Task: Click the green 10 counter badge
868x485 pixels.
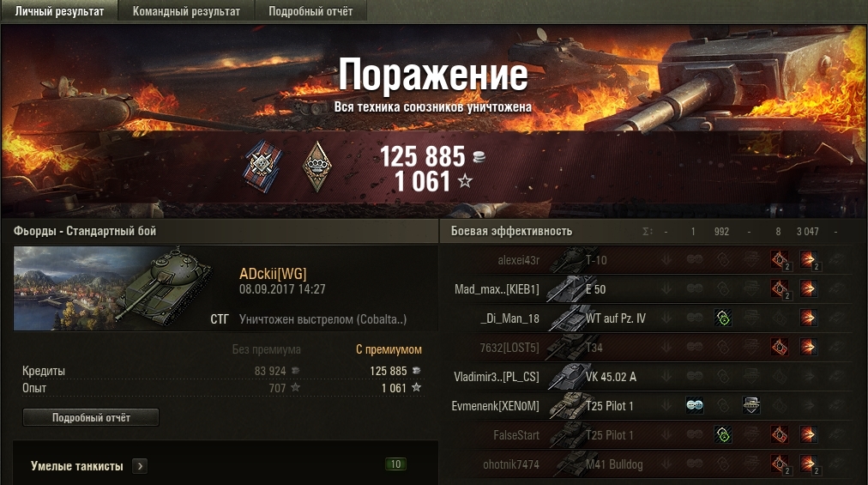Action: [395, 464]
